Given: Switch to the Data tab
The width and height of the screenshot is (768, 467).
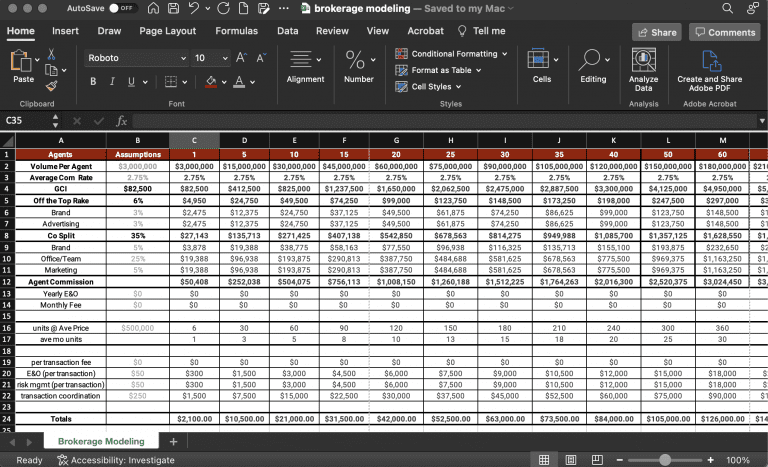Looking at the screenshot, I should (x=288, y=31).
